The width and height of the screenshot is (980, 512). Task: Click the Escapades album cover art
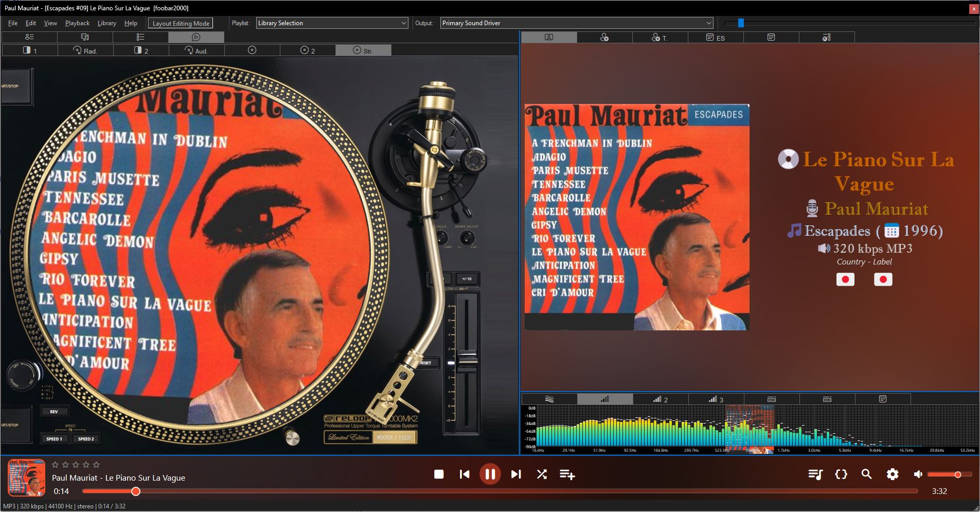pyautogui.click(x=637, y=217)
